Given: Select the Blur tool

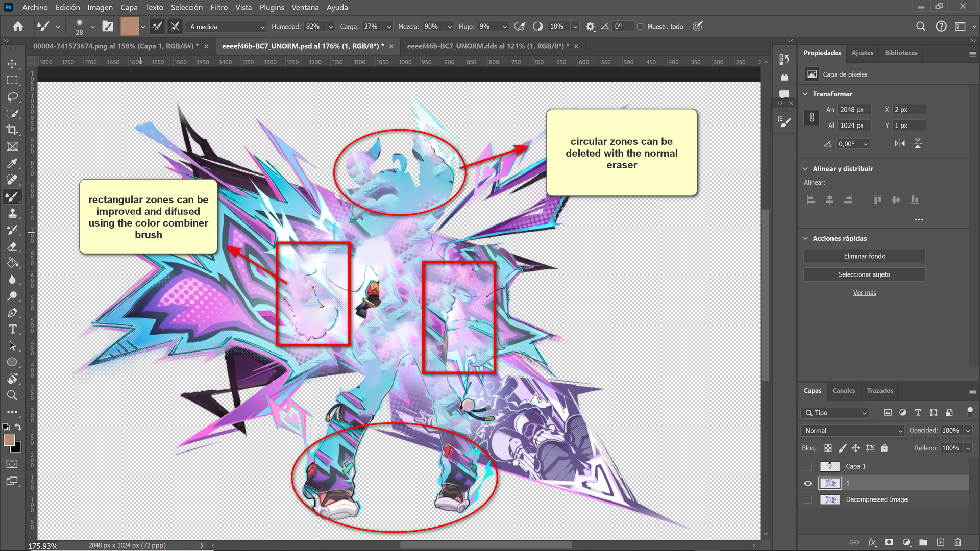Looking at the screenshot, I should (12, 280).
